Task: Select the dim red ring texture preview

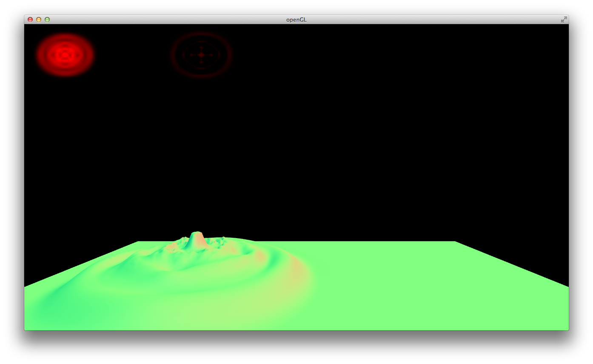Action: (201, 55)
